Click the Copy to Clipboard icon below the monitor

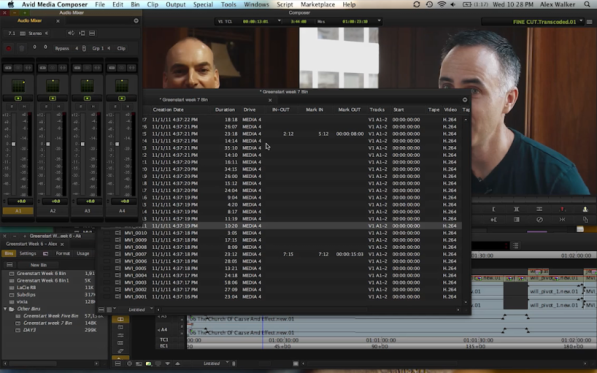point(585,220)
